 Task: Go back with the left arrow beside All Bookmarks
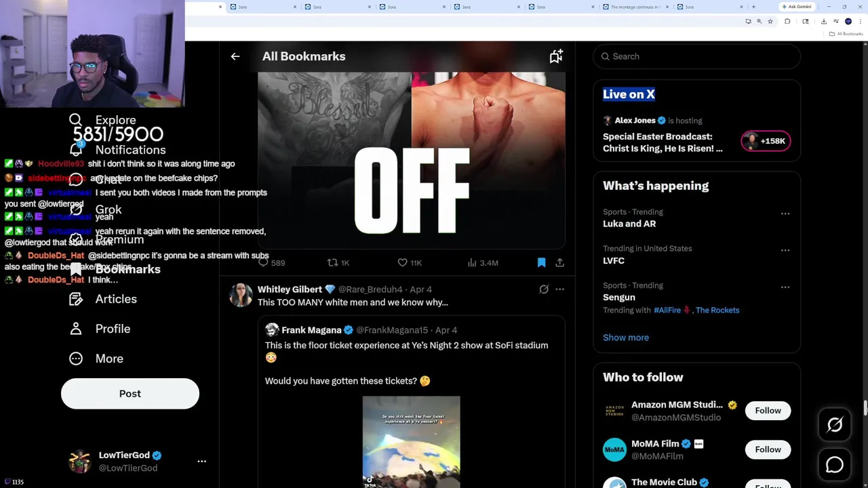click(235, 56)
